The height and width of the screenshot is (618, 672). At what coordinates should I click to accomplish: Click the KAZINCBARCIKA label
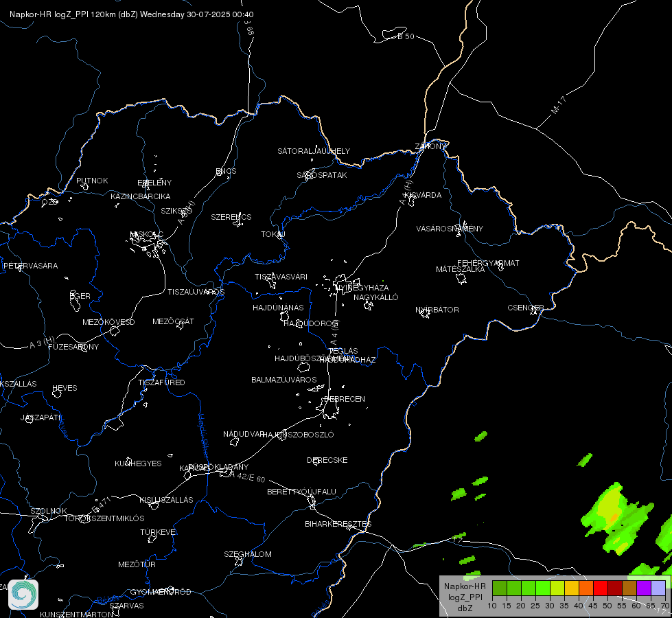pos(141,196)
